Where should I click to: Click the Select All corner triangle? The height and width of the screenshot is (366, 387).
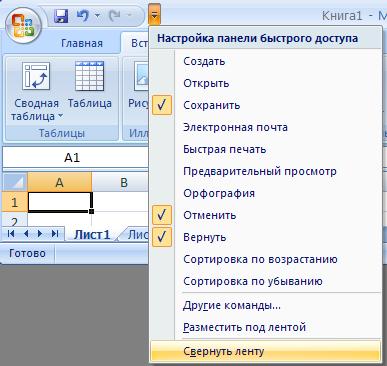point(15,182)
